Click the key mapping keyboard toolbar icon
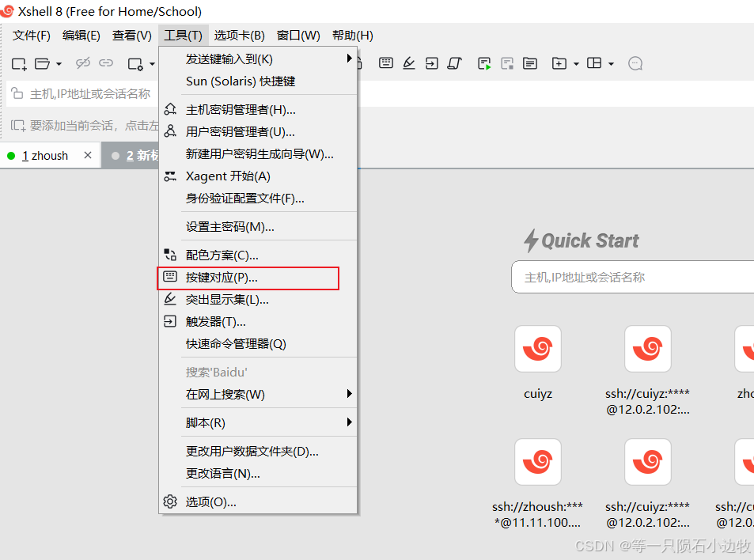This screenshot has height=560, width=754. (x=385, y=63)
